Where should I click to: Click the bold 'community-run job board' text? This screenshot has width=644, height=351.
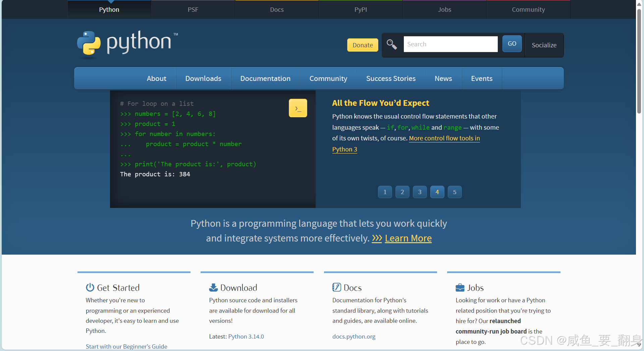(491, 332)
